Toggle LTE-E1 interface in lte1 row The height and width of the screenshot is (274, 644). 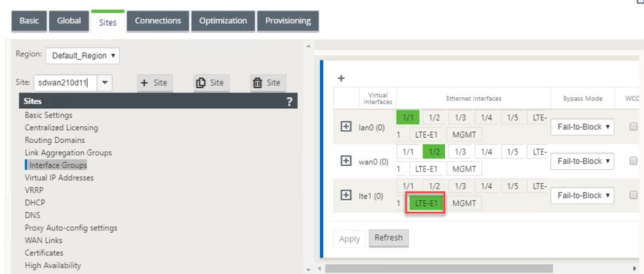(x=426, y=203)
